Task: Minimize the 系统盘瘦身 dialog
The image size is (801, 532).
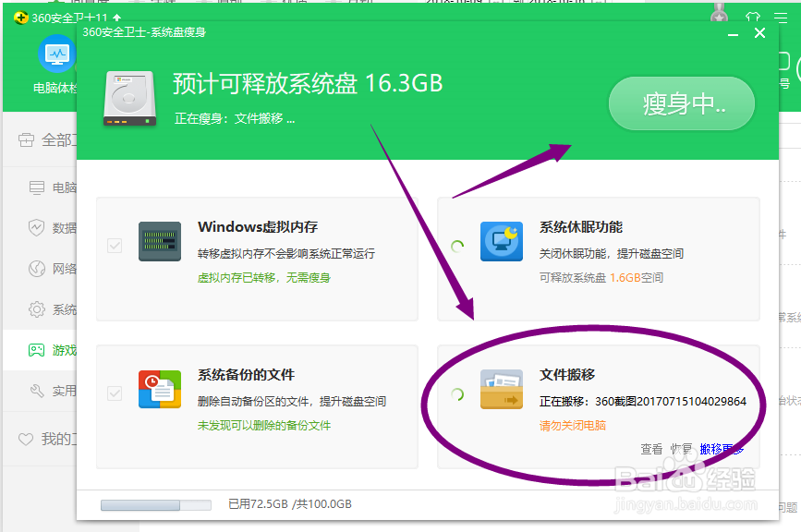Action: 733,34
